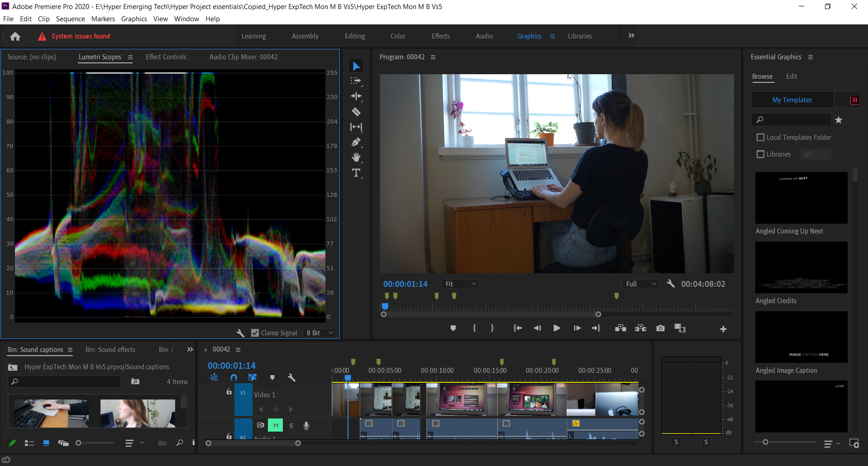Open the Fit zoom level dropdown
This screenshot has height=466, width=868.
(461, 284)
